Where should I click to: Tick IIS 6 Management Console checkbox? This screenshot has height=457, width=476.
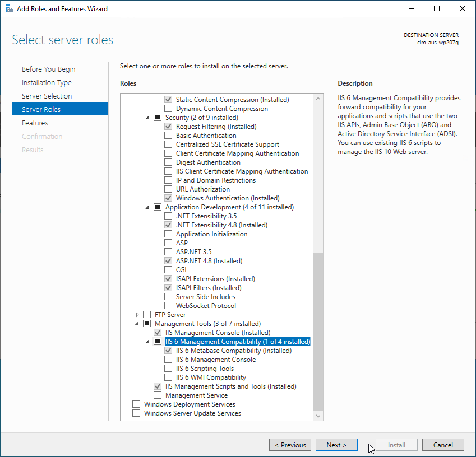click(x=168, y=360)
